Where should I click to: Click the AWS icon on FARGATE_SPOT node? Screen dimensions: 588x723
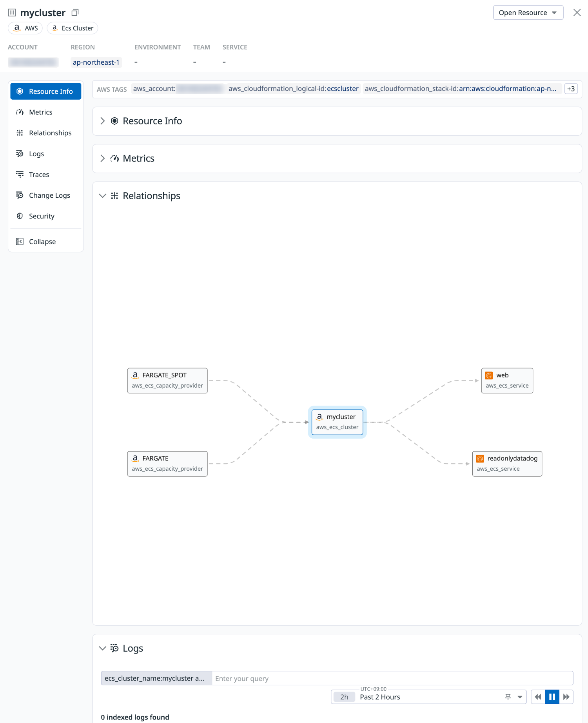135,375
